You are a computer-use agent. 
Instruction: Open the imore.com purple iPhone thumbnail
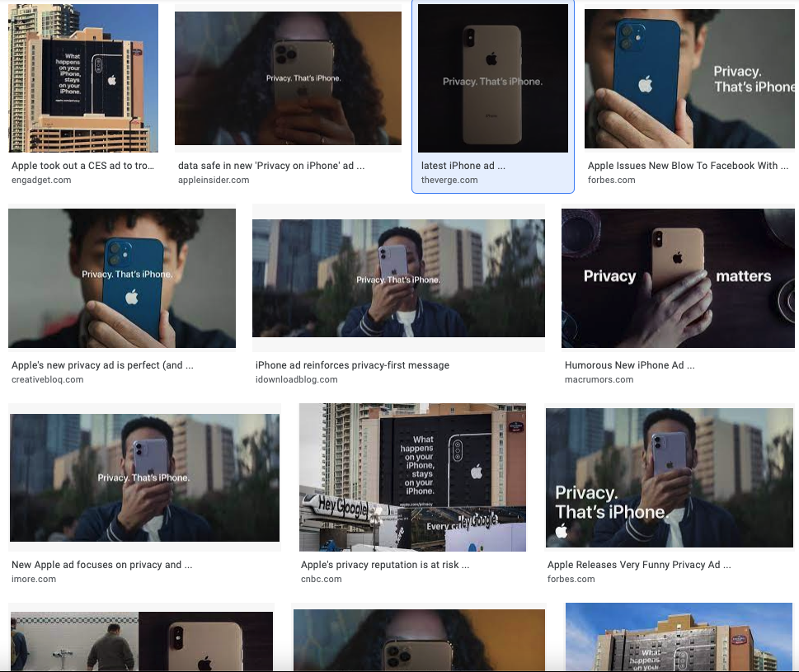click(x=145, y=478)
